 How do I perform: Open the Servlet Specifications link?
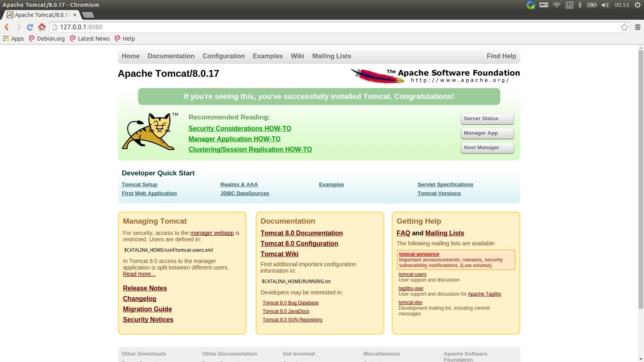tap(445, 185)
